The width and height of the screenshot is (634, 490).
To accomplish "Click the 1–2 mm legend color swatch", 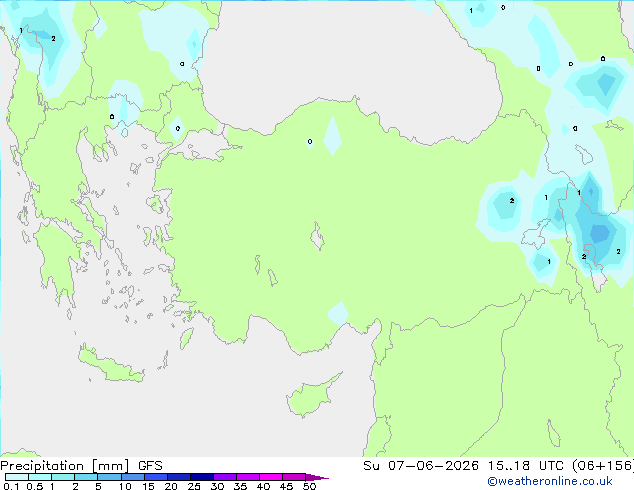I will pos(63,477).
